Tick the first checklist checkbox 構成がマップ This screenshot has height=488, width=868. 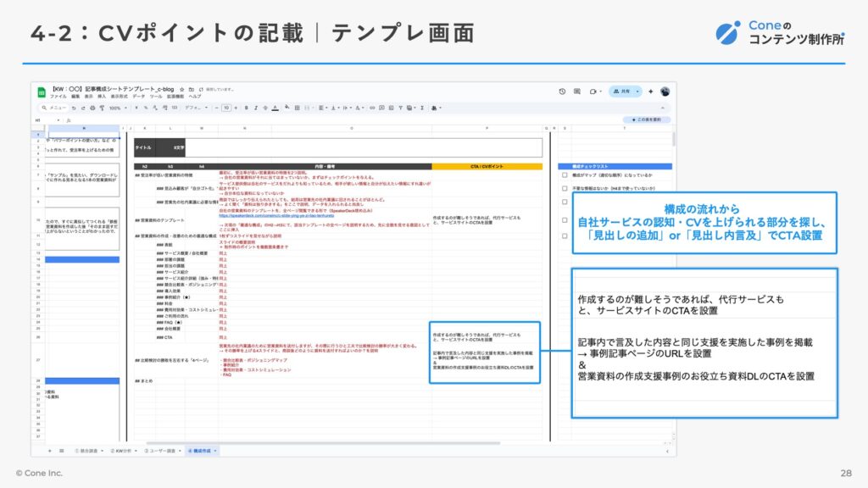click(565, 175)
